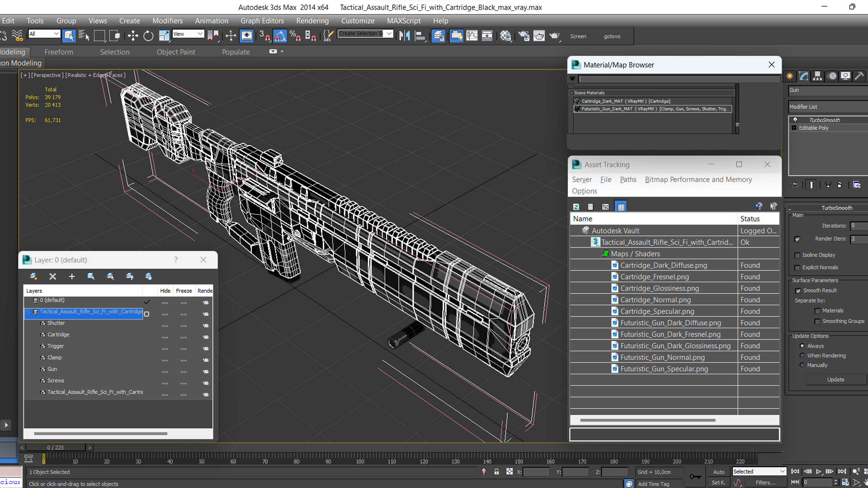Open Select by Name tool

84,36
